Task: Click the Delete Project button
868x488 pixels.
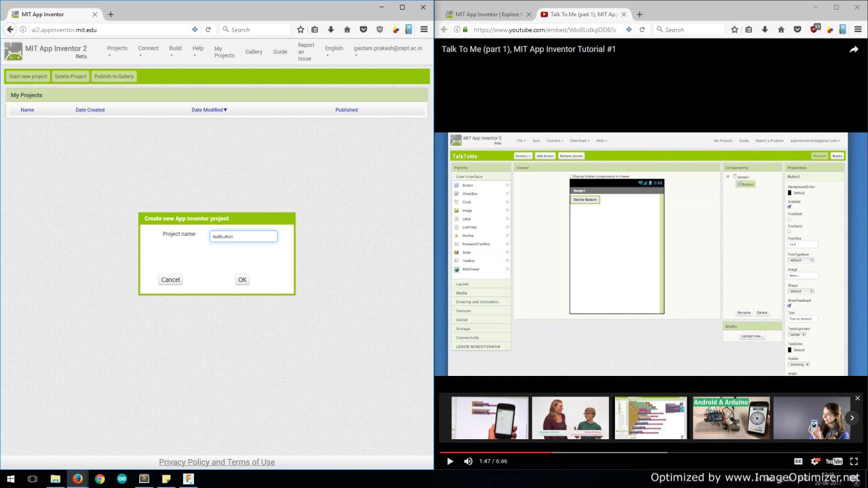Action: click(71, 77)
